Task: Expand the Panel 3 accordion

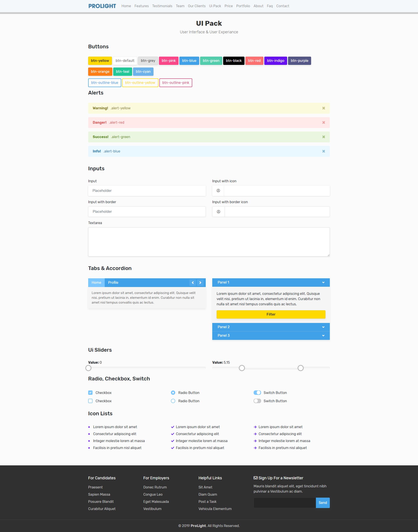Action: 271,335
